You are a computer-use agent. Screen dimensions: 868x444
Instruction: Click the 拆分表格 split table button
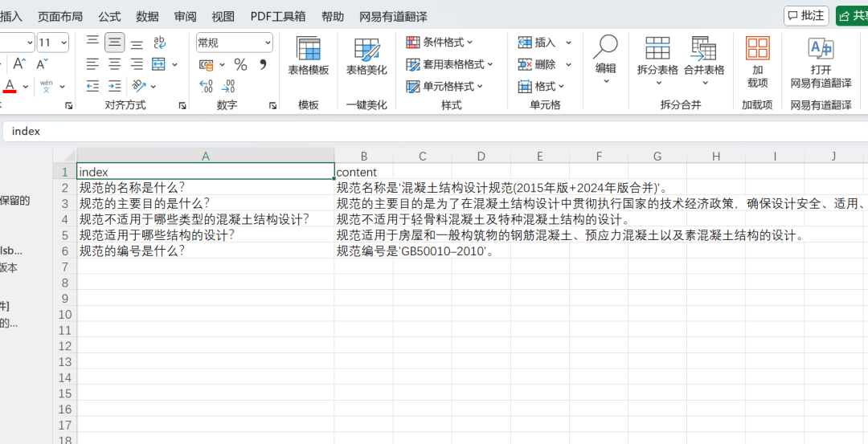(657, 56)
